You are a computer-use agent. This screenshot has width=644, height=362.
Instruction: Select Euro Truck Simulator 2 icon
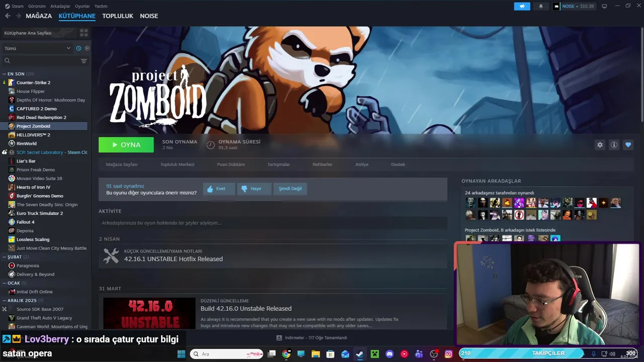tap(12, 213)
